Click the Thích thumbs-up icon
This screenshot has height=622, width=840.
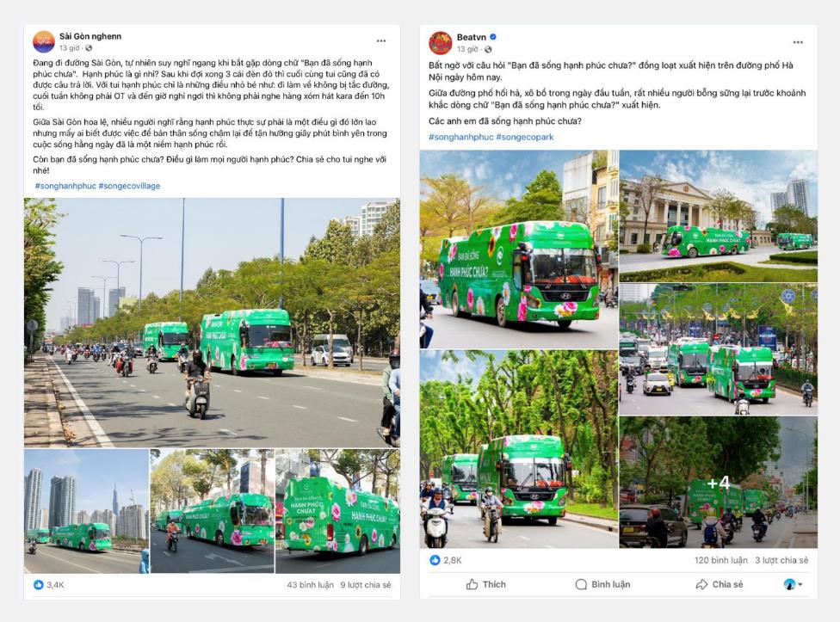pos(472,584)
